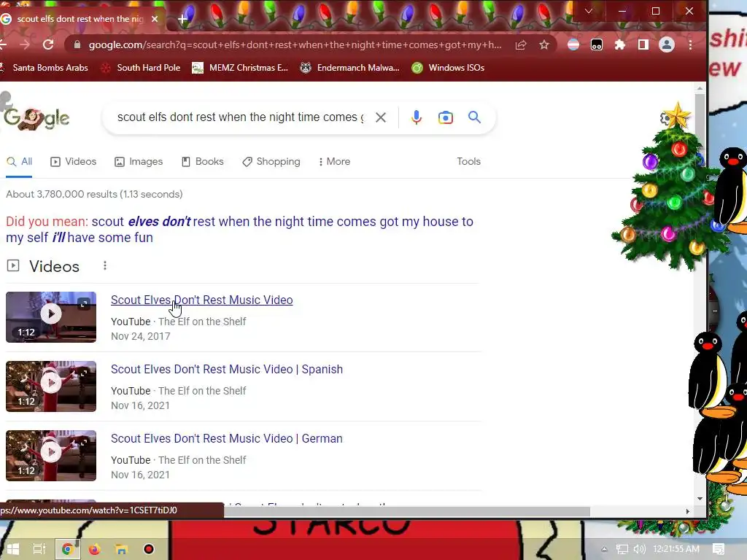Click the results count text About 3,780,000 results
The height and width of the screenshot is (560, 747).
pos(94,194)
